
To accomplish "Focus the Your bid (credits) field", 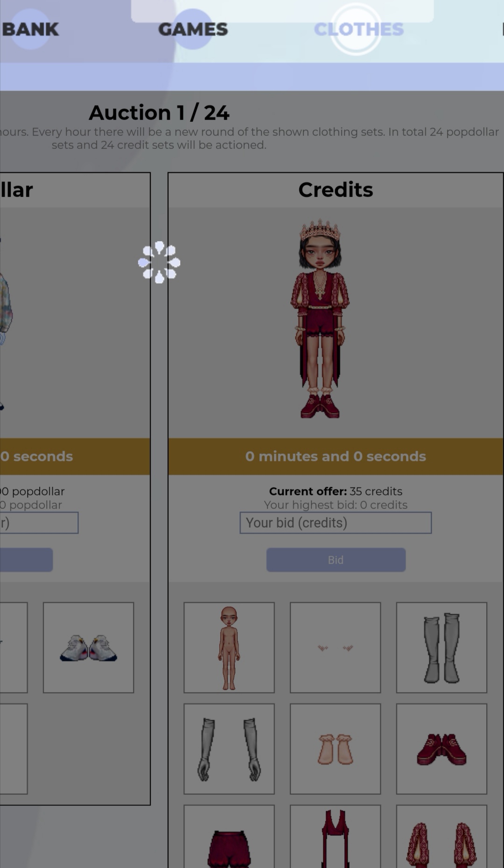I will pos(336,523).
